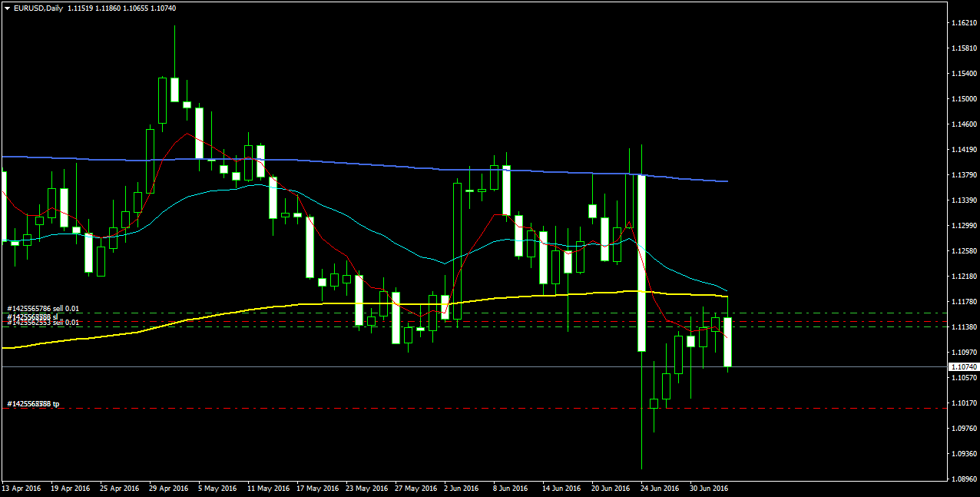Image resolution: width=980 pixels, height=497 pixels.
Task: Select the tp take-profit order label
Action: click(33, 404)
